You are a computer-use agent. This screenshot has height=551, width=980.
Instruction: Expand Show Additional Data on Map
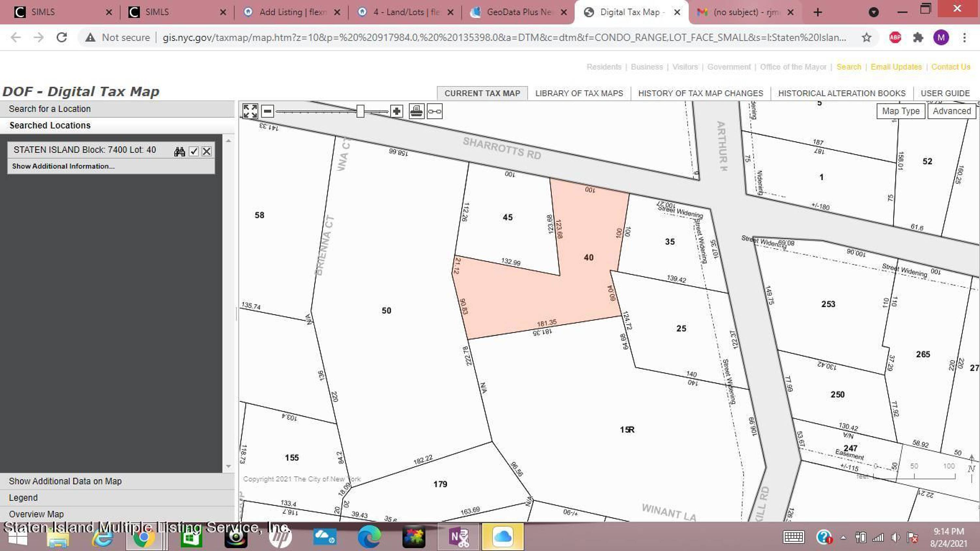[x=65, y=481]
